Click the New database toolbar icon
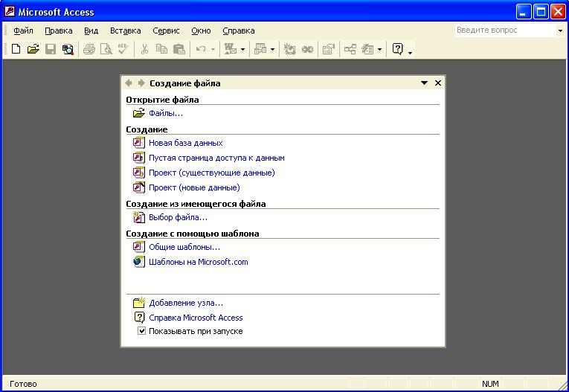This screenshot has height=392, width=569. pos(16,49)
